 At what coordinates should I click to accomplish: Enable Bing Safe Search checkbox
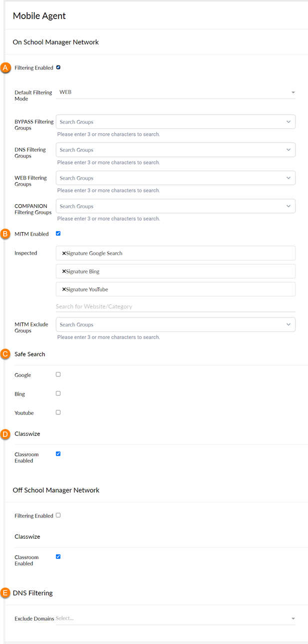[58, 393]
